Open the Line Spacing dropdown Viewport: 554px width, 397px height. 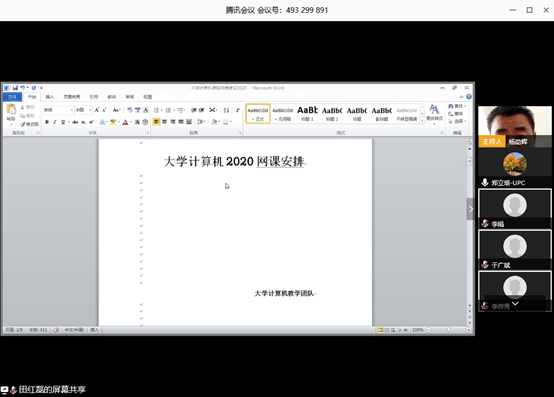[x=201, y=122]
